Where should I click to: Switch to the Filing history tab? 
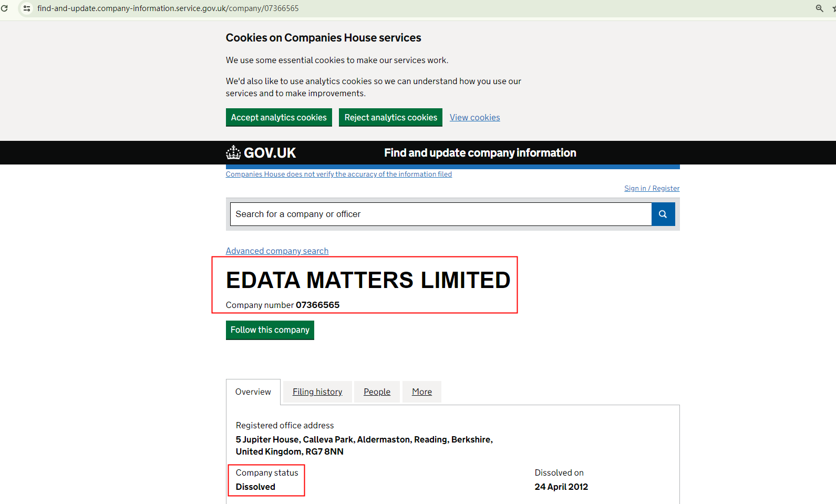point(317,392)
